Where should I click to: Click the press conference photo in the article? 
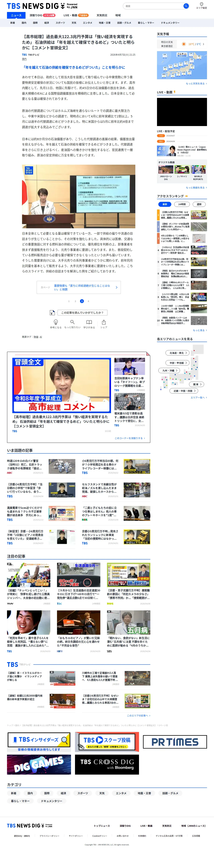pos(79,196)
